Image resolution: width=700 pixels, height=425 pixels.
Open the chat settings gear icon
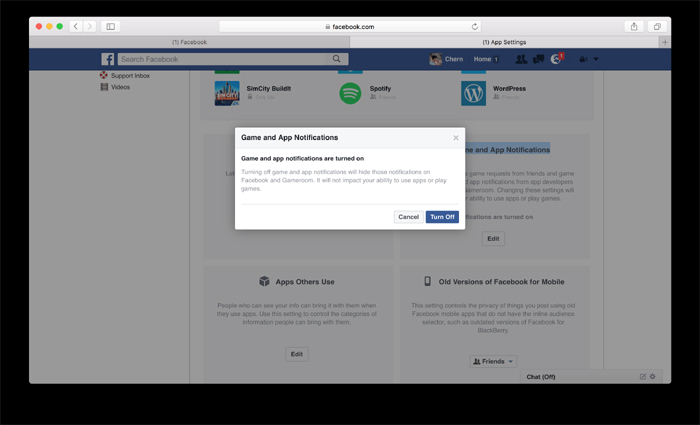point(652,376)
